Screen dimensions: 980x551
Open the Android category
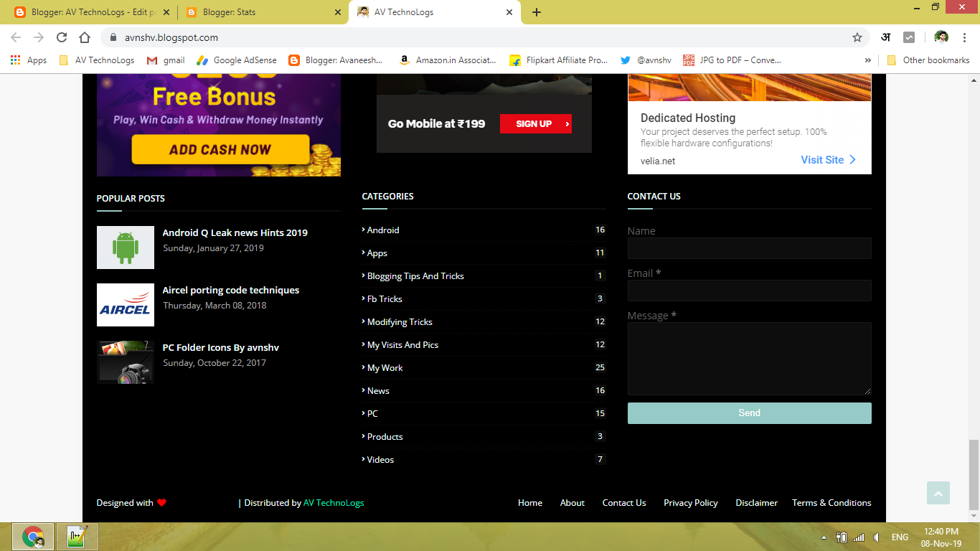click(383, 230)
